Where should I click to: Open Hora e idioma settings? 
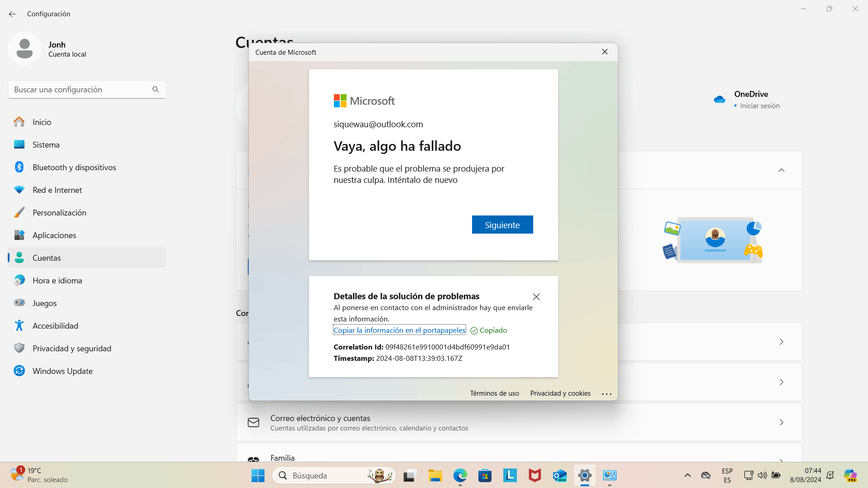click(x=87, y=280)
